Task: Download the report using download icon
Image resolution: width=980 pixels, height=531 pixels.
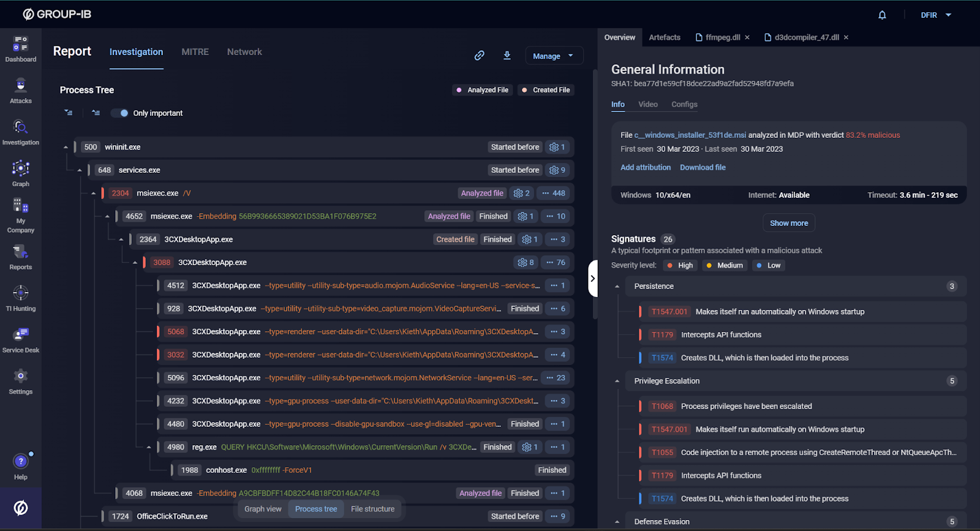Action: pyautogui.click(x=507, y=56)
